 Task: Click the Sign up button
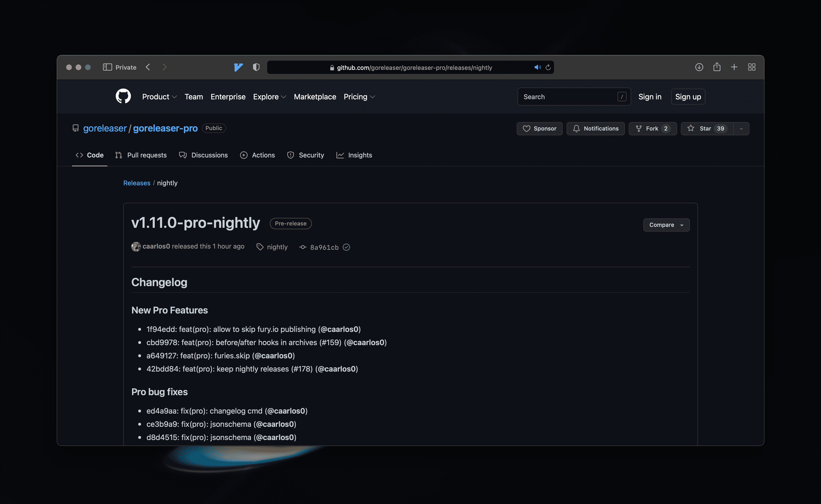coord(688,97)
